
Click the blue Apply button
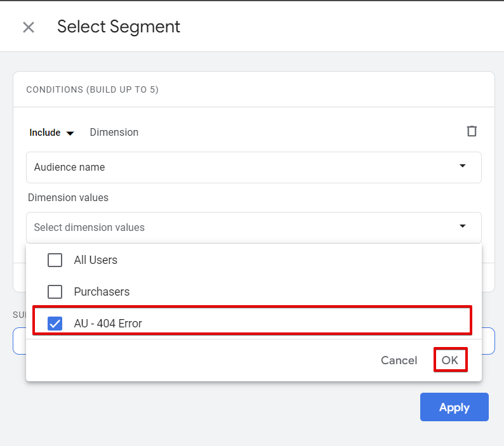tap(454, 407)
